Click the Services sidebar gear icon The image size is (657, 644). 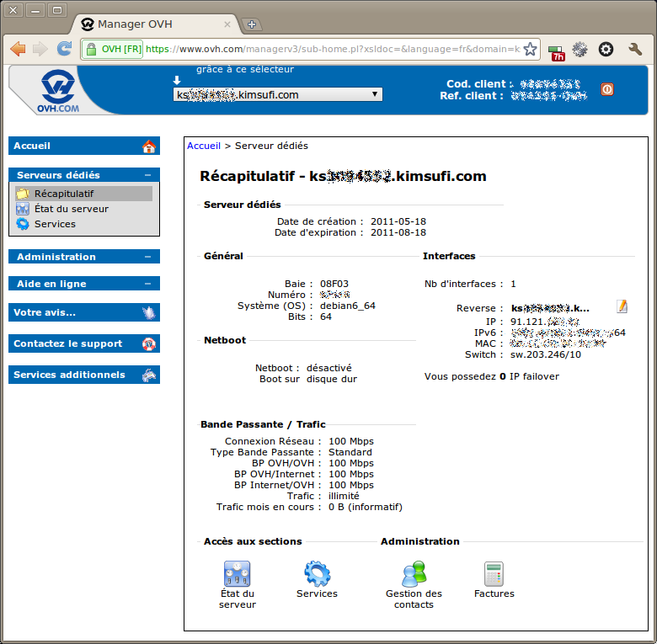(23, 224)
